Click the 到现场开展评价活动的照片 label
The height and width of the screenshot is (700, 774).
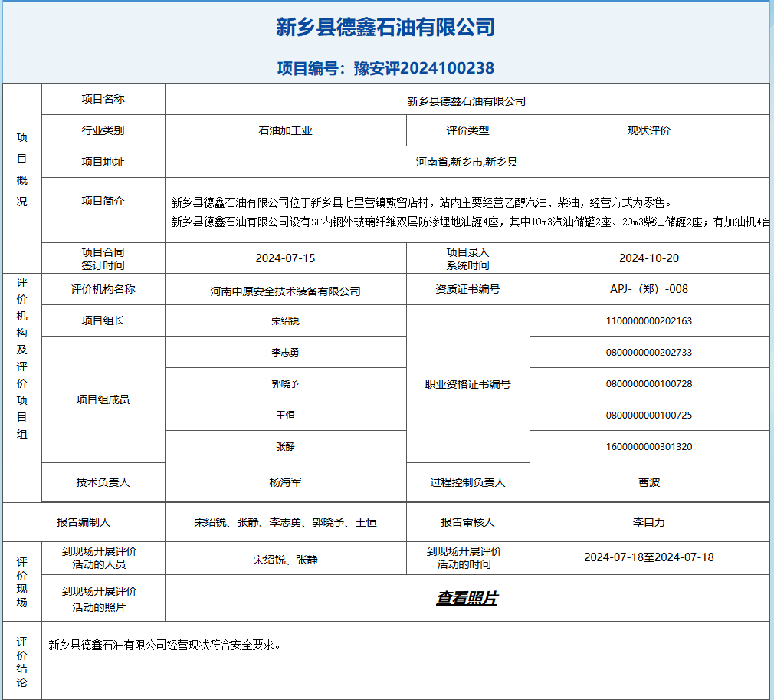(99, 599)
